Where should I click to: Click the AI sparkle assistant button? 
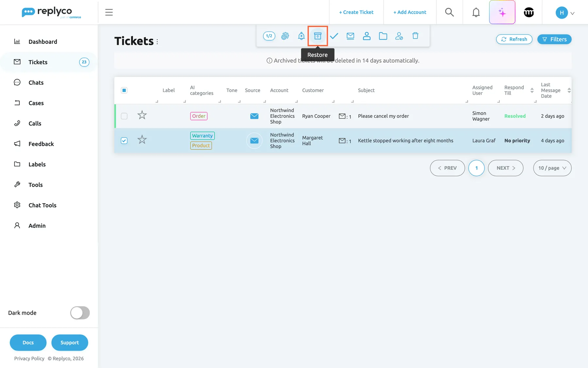pos(502,12)
